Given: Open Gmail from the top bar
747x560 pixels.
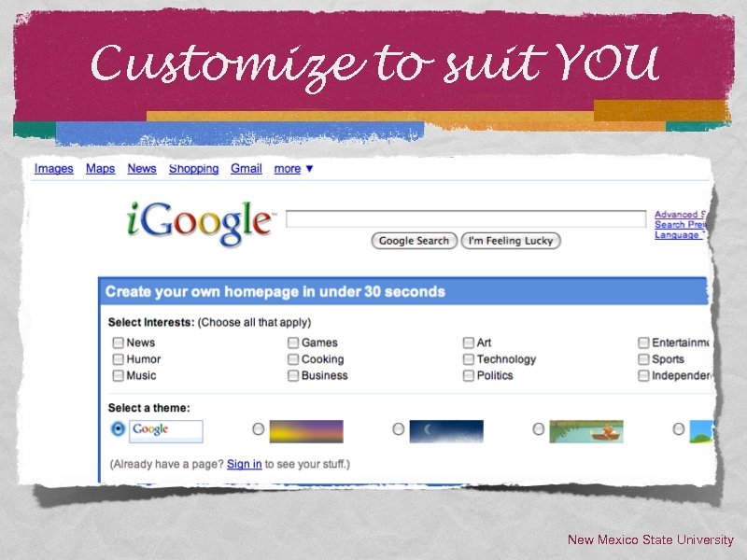Looking at the screenshot, I should click(x=247, y=169).
